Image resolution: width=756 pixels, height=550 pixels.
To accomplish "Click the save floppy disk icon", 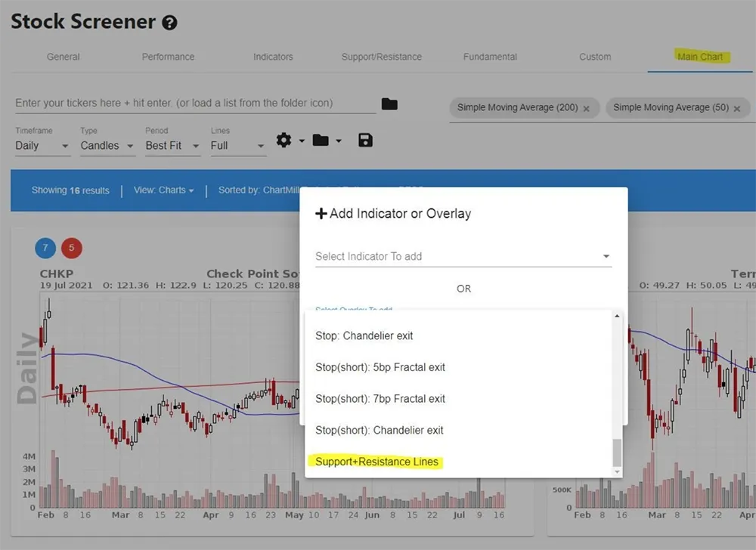I will click(x=365, y=141).
